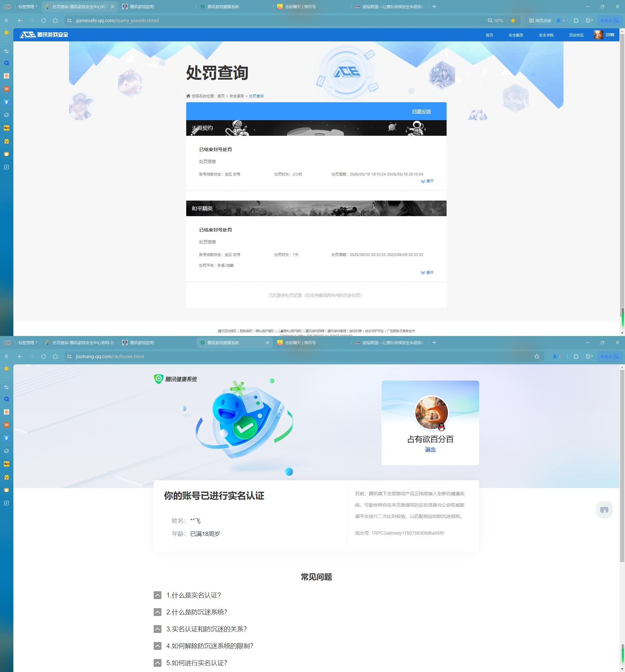Click the sidebar favorites star in gamesafe window
The height and width of the screenshot is (672, 625).
pyautogui.click(x=7, y=33)
